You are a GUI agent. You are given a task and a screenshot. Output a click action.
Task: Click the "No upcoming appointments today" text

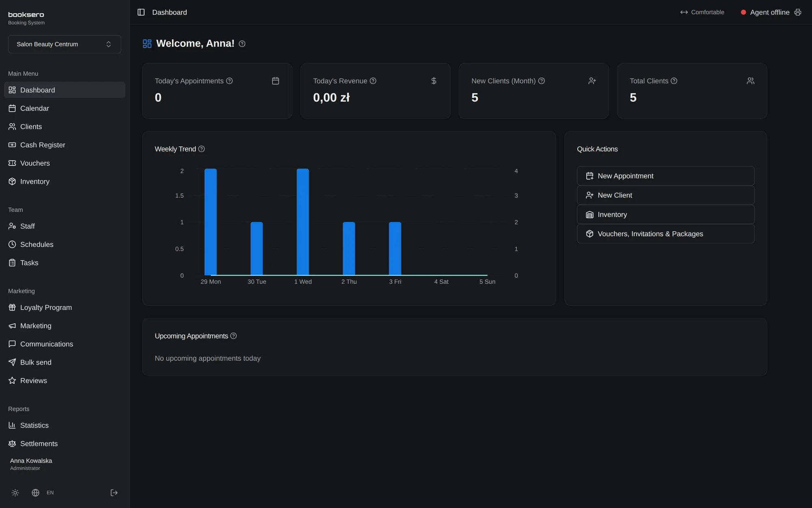pyautogui.click(x=207, y=358)
